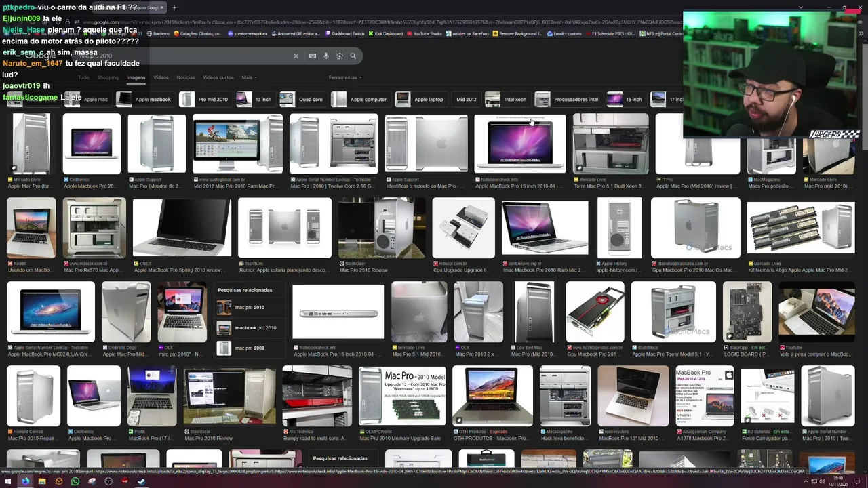Open the Bradesco bookmark
The height and width of the screenshot is (488, 868).
157,33
